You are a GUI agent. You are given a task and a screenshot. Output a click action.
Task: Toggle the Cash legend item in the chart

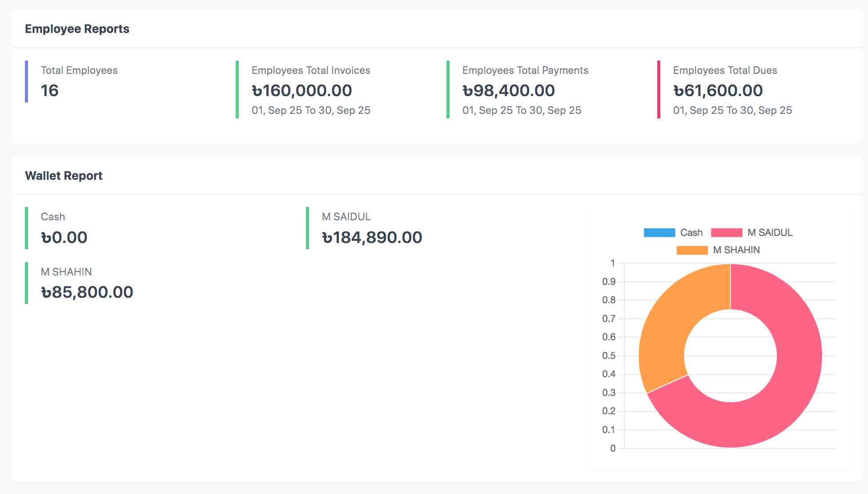(691, 233)
